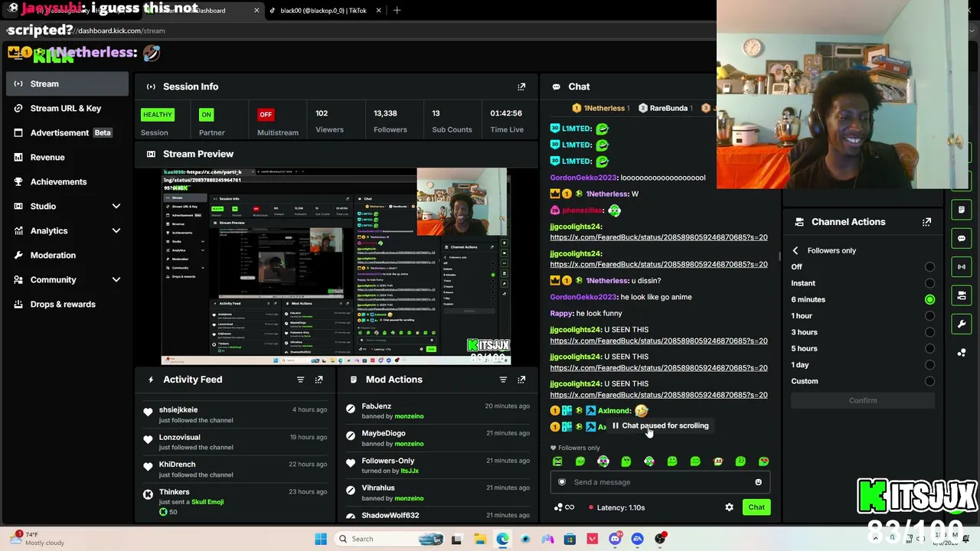Click the green Chat send button
This screenshot has width=980, height=551.
pyautogui.click(x=756, y=507)
